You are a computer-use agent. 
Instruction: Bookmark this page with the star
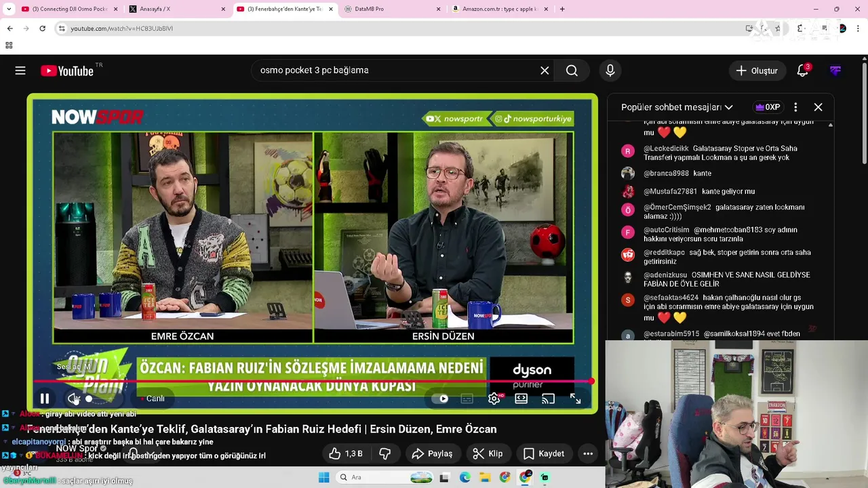[x=778, y=28]
